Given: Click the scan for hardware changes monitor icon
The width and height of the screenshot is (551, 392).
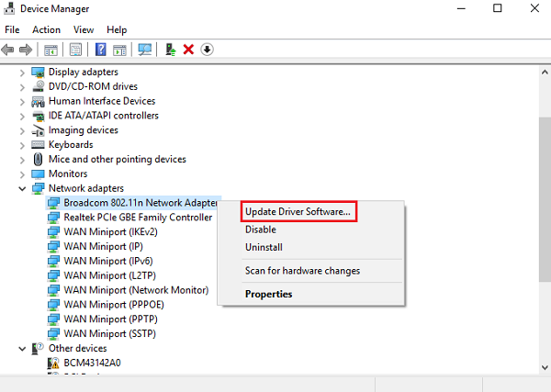Looking at the screenshot, I should click(145, 50).
